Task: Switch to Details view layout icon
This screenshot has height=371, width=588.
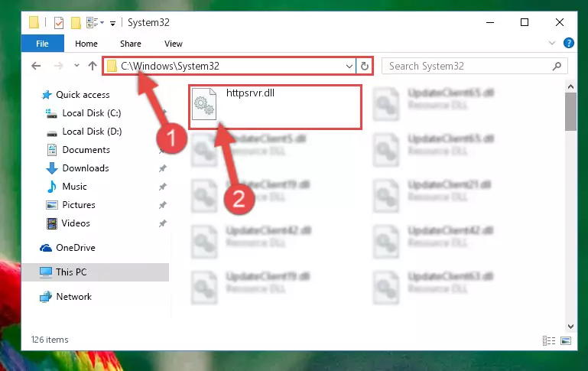Action: pos(549,340)
